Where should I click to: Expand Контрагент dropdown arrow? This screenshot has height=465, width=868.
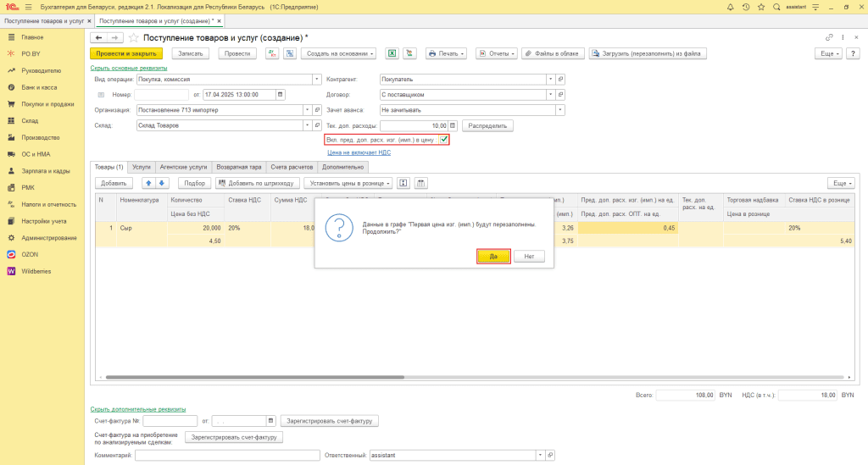pyautogui.click(x=550, y=79)
